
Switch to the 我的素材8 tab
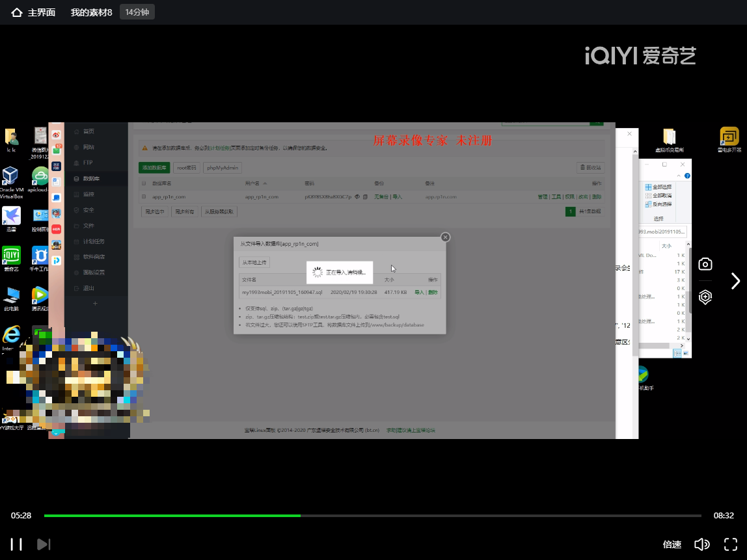click(92, 12)
